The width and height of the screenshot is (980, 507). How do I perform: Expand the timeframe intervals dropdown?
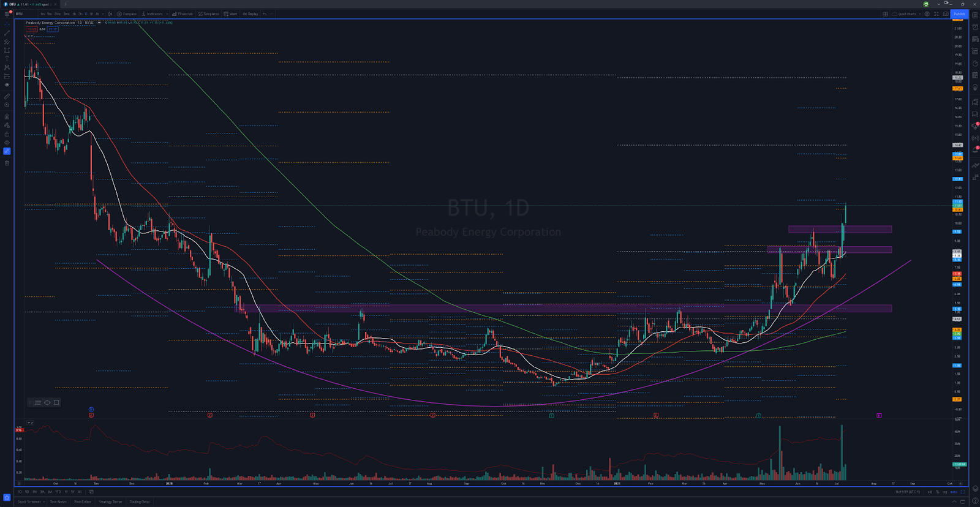pyautogui.click(x=102, y=13)
